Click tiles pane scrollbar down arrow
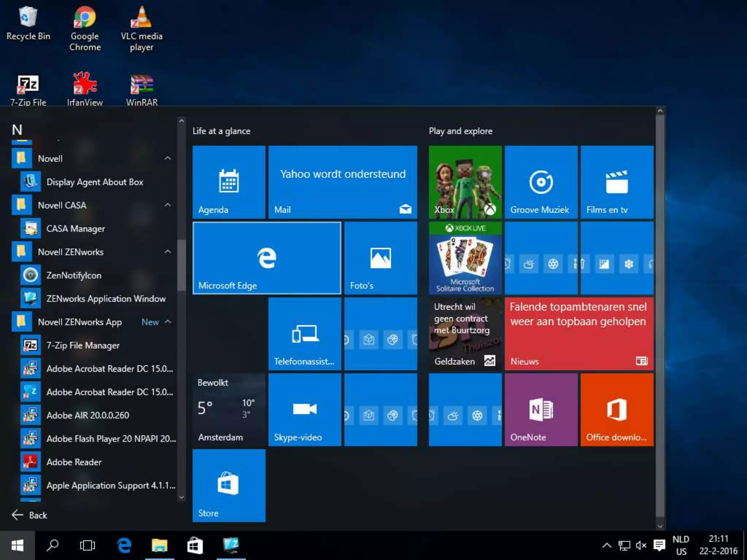Image resolution: width=747 pixels, height=560 pixels. (660, 526)
